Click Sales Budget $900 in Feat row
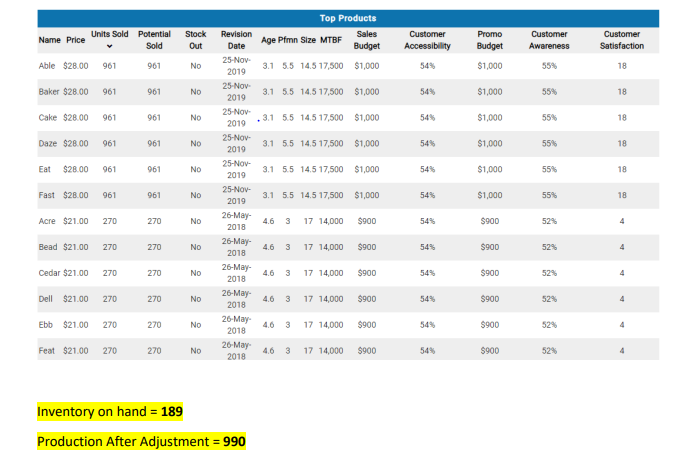Viewport: 677px width, 456px height. tap(367, 351)
